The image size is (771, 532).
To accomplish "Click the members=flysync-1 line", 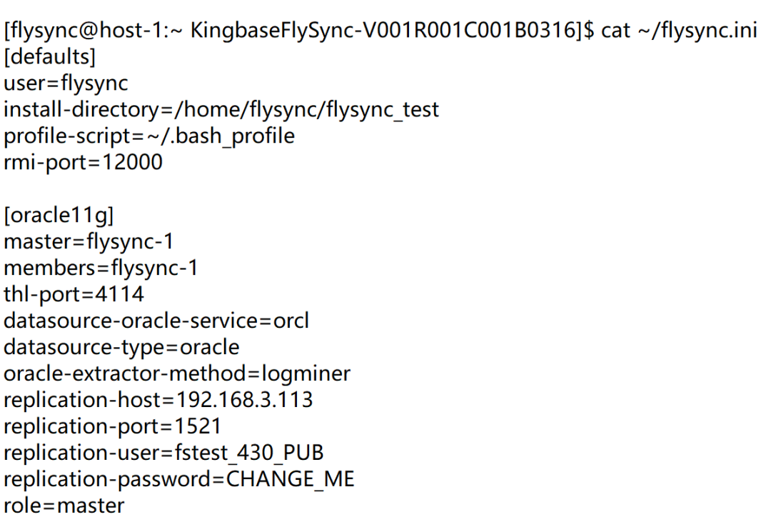I will (x=101, y=268).
